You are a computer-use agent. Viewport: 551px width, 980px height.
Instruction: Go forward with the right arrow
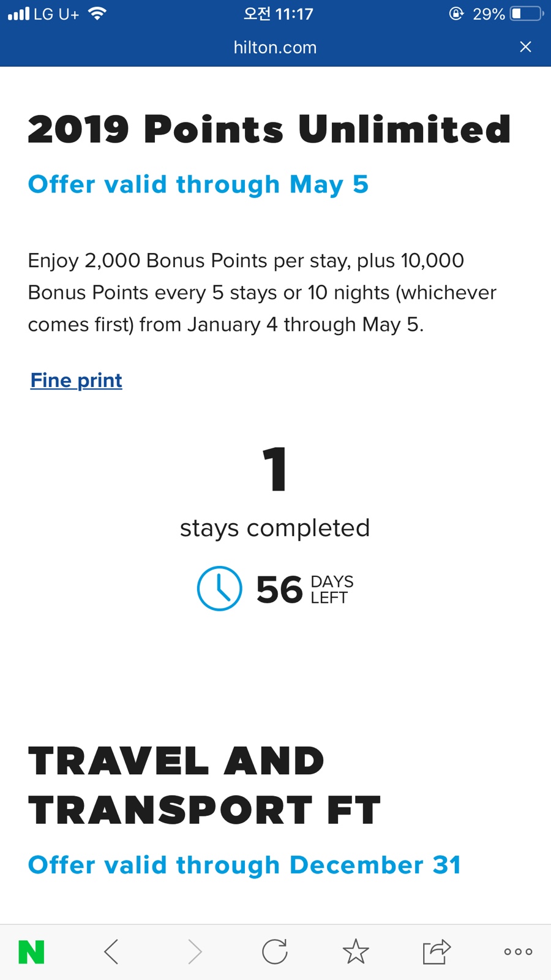(194, 952)
